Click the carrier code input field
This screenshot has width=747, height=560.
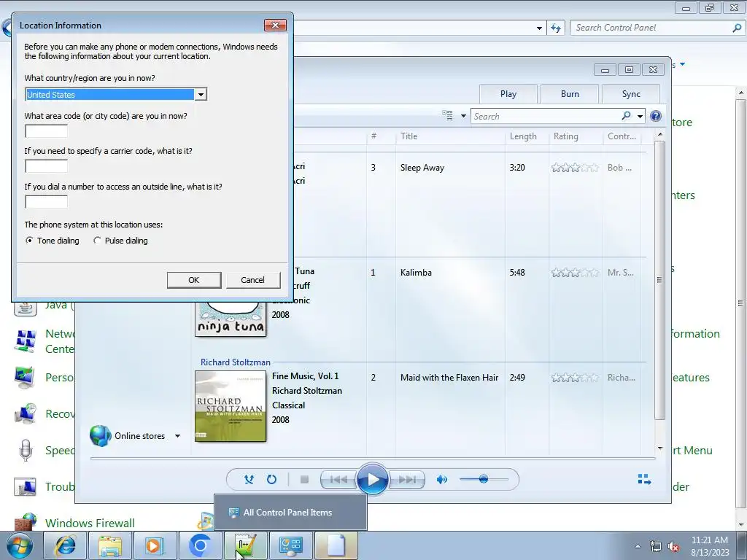pos(46,166)
